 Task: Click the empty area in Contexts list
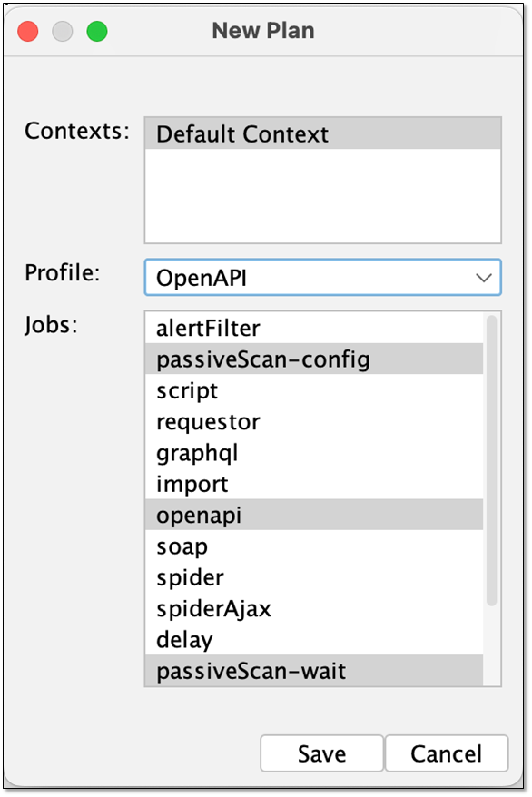pos(322,196)
